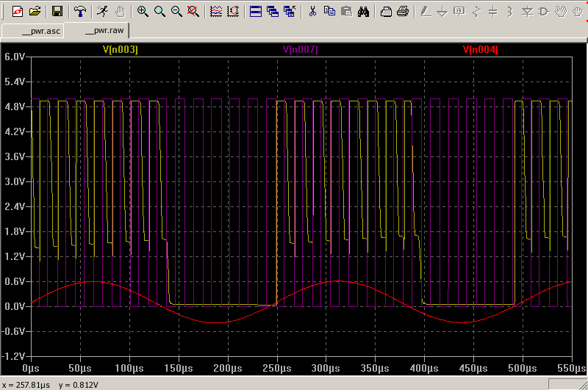Cascade the open windows
Screen dimensions: 588x390
click(x=273, y=11)
